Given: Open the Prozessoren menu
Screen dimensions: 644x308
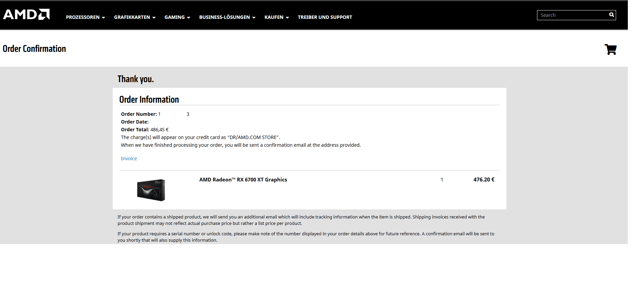Looking at the screenshot, I should point(85,17).
